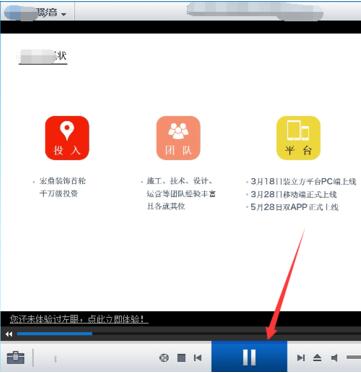Click the link 您还未体验过左眼,点此立即体验!
Screen dimensions: 361x373
(x=79, y=319)
